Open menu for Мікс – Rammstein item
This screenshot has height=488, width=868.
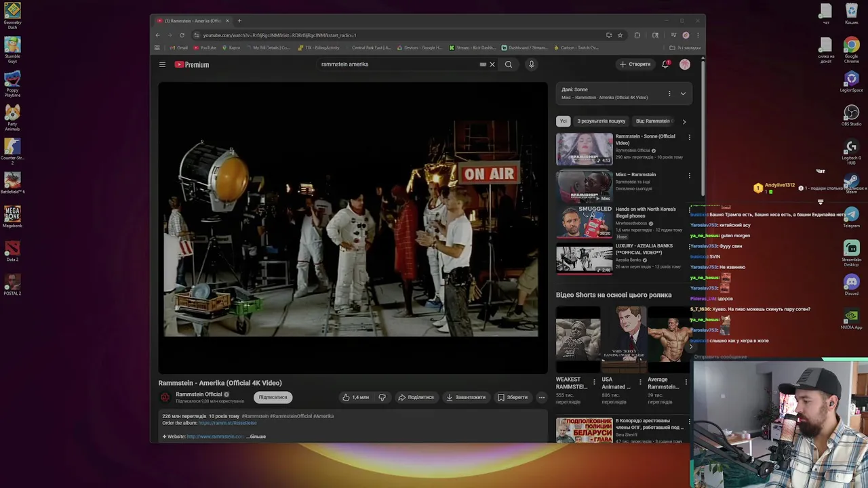click(690, 176)
